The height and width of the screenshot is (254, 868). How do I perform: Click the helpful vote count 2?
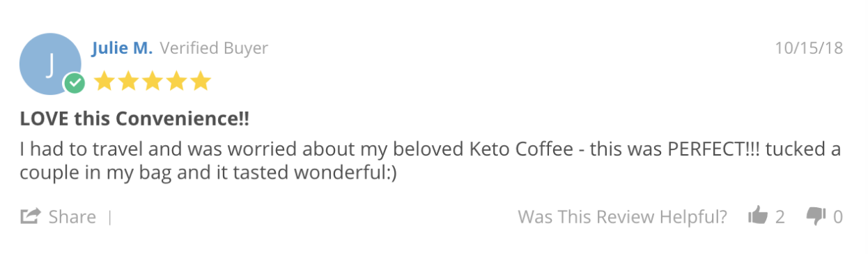pyautogui.click(x=780, y=217)
